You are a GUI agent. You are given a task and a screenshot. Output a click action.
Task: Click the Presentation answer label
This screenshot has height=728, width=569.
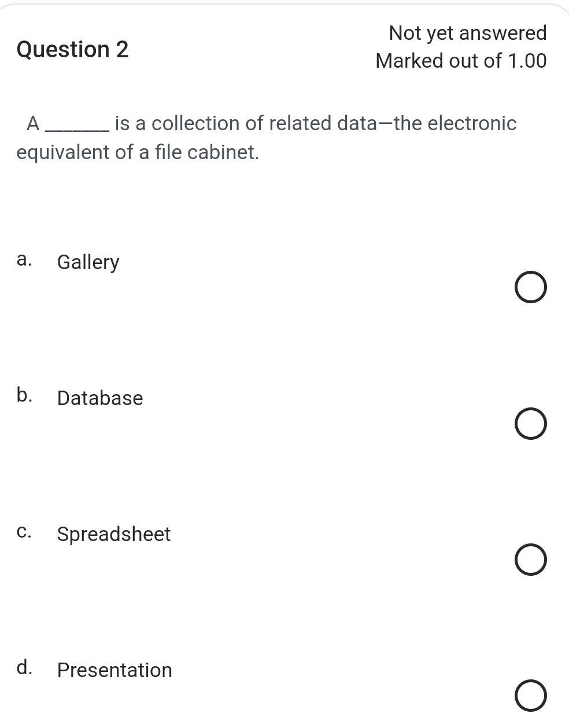pyautogui.click(x=114, y=670)
